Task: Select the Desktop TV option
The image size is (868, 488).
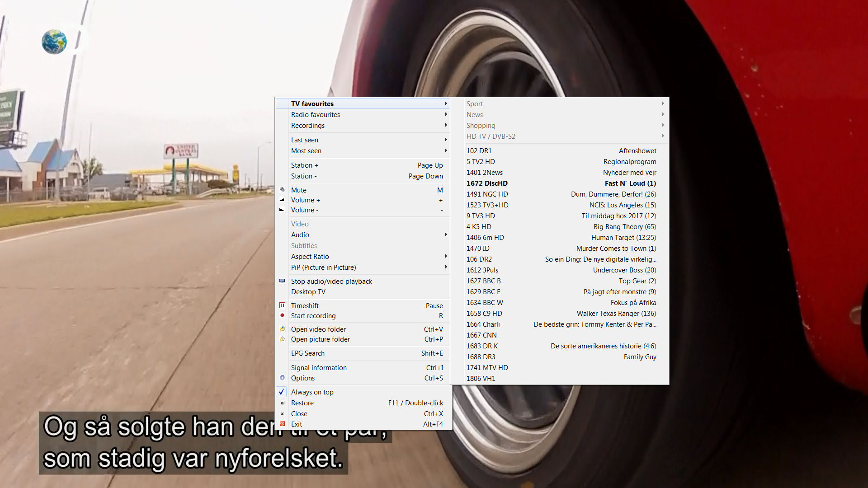Action: (x=308, y=292)
